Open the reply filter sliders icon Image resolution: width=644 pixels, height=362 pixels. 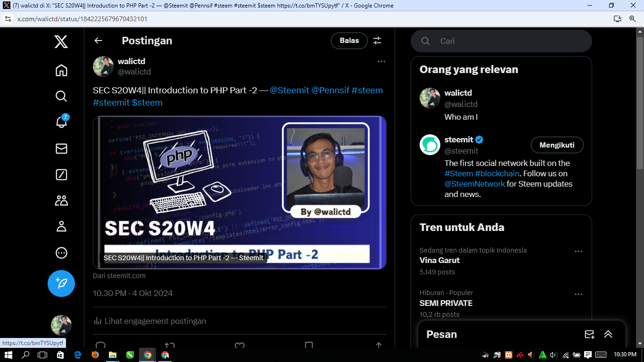[x=377, y=41]
